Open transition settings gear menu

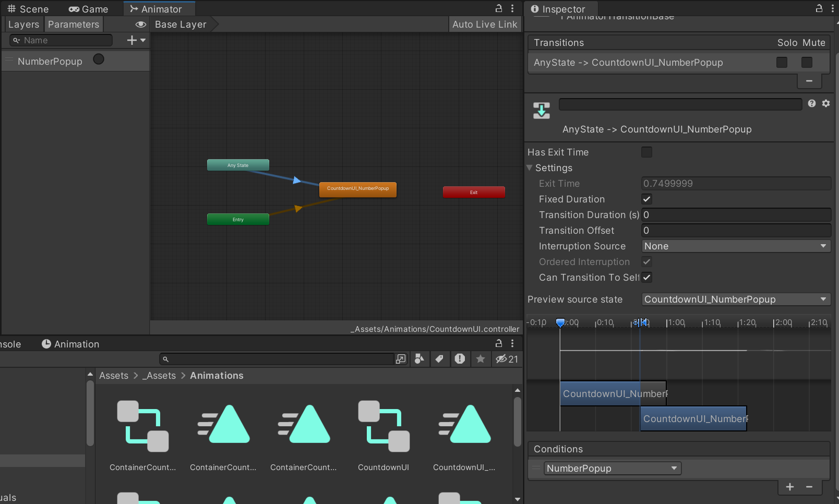(x=826, y=103)
